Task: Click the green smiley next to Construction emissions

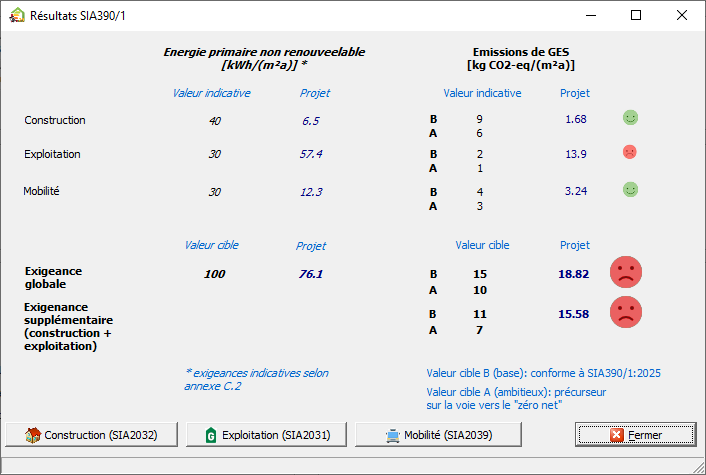Action: [x=630, y=118]
